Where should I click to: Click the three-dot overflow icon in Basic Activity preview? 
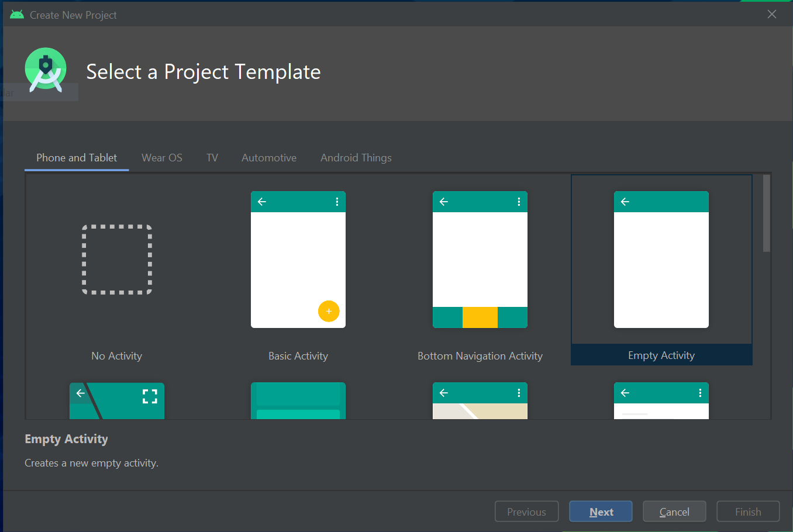pyautogui.click(x=336, y=201)
